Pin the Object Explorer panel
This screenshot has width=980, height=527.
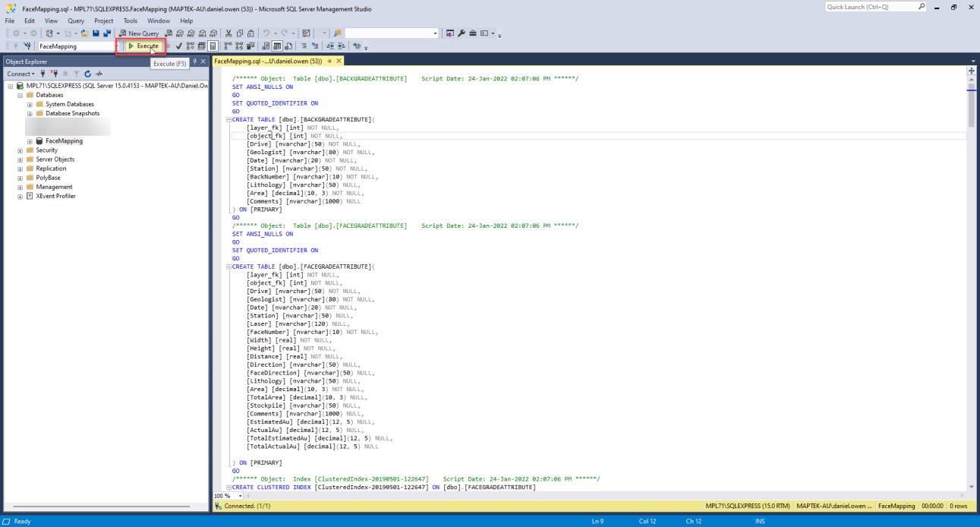point(194,62)
